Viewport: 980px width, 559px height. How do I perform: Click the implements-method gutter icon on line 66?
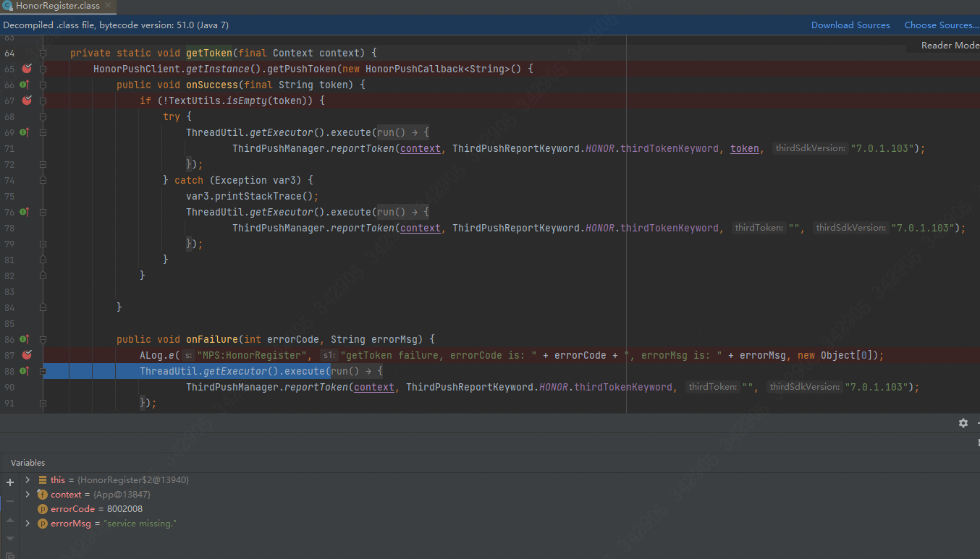[x=24, y=85]
